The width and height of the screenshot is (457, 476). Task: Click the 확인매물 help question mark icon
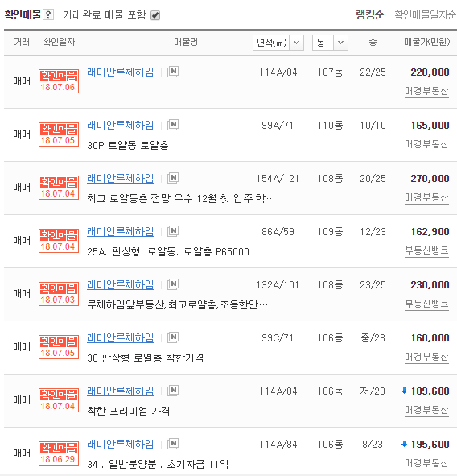coord(48,14)
